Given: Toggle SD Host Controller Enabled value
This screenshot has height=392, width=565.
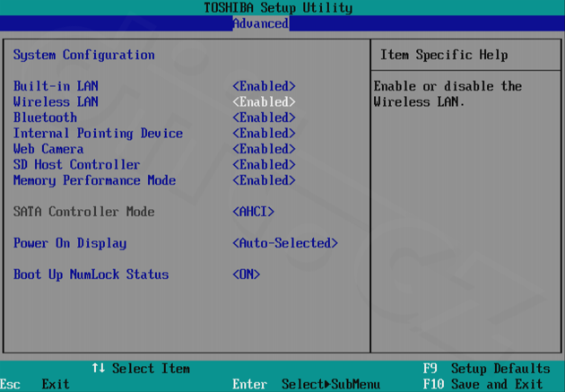Looking at the screenshot, I should click(x=264, y=165).
